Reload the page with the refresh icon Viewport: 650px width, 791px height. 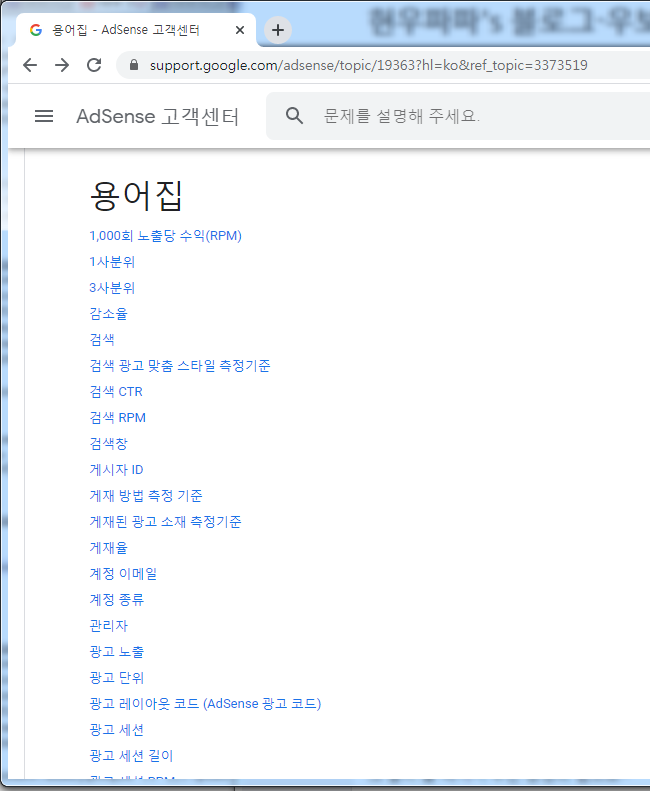click(x=94, y=65)
